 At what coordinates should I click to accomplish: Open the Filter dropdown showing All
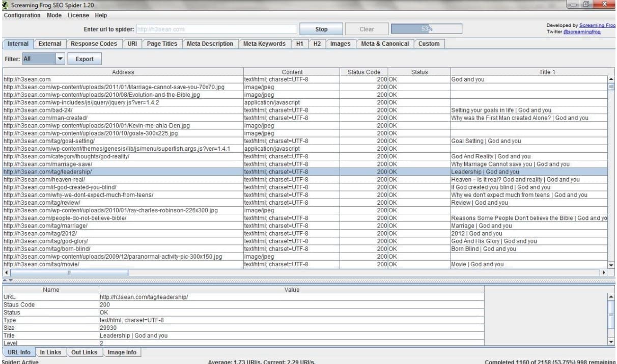point(60,59)
